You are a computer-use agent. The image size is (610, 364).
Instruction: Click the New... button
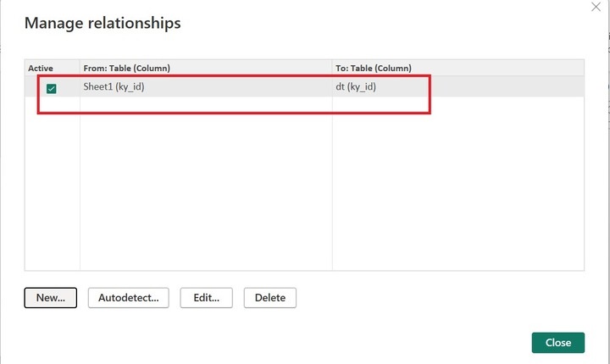(x=51, y=297)
